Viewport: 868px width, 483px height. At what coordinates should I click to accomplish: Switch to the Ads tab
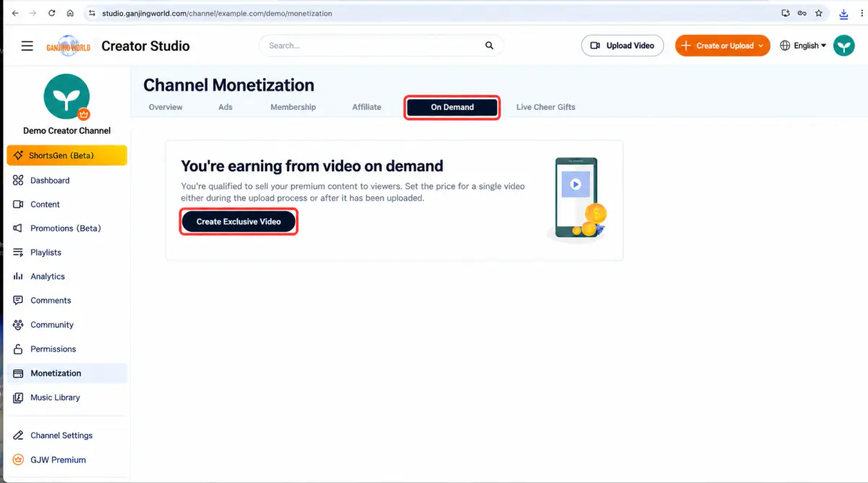(x=226, y=107)
